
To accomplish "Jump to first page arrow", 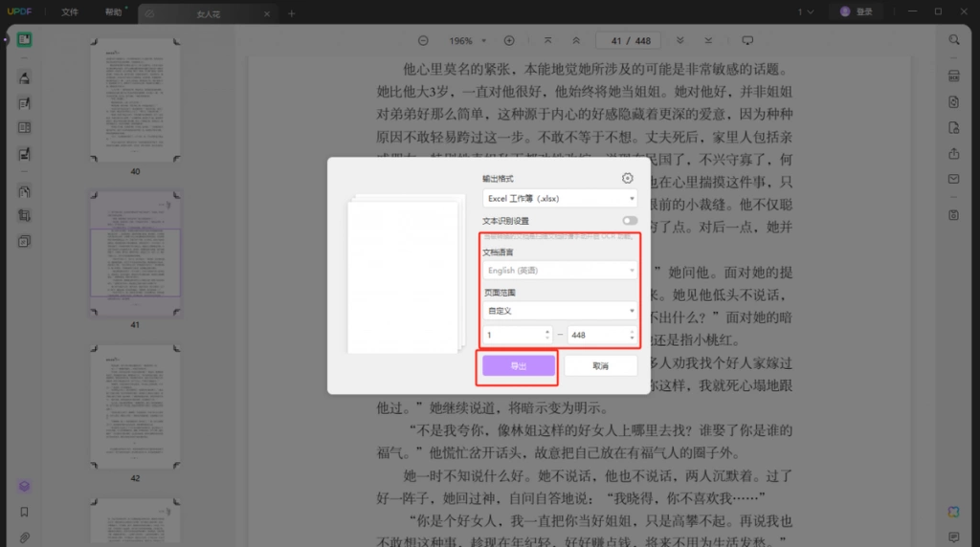I will click(x=547, y=40).
